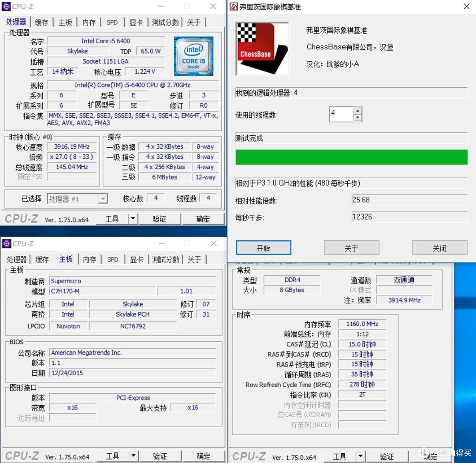Click BIOS date 12/24/2015 field

click(x=132, y=373)
